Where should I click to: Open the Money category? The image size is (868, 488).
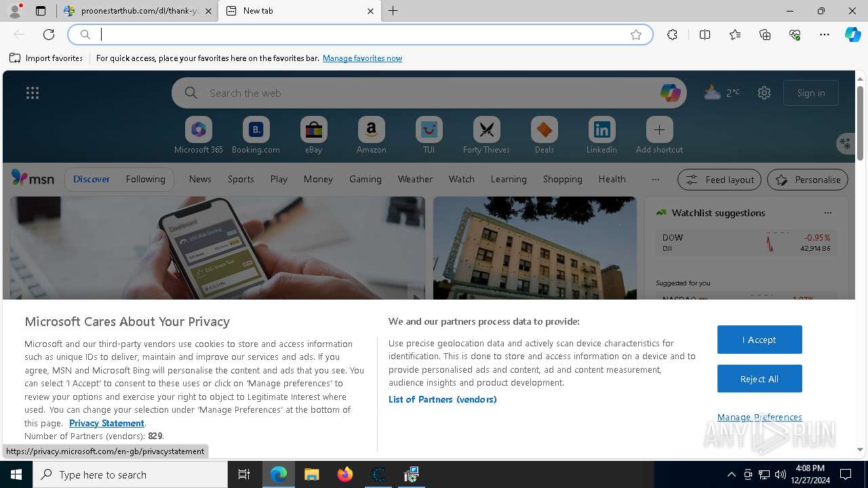tap(318, 179)
